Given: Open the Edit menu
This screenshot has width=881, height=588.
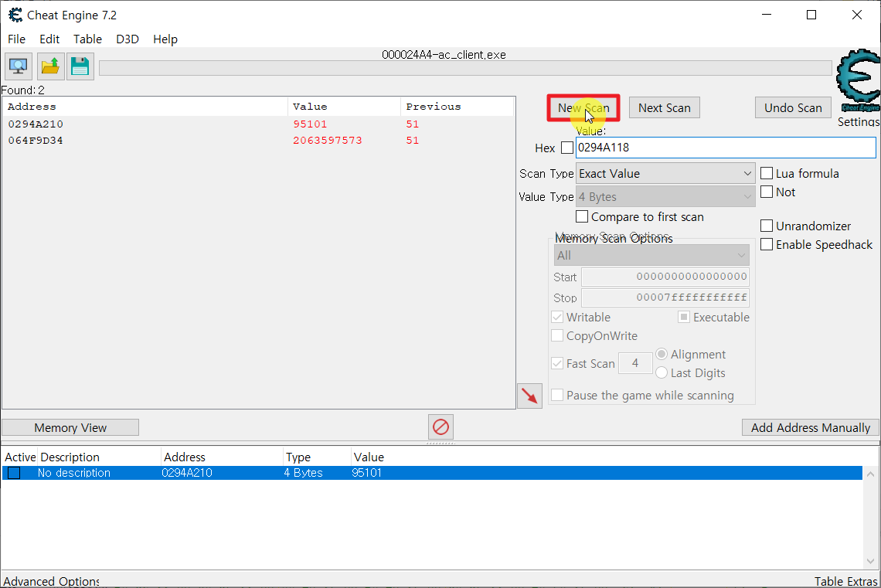Looking at the screenshot, I should [49, 39].
